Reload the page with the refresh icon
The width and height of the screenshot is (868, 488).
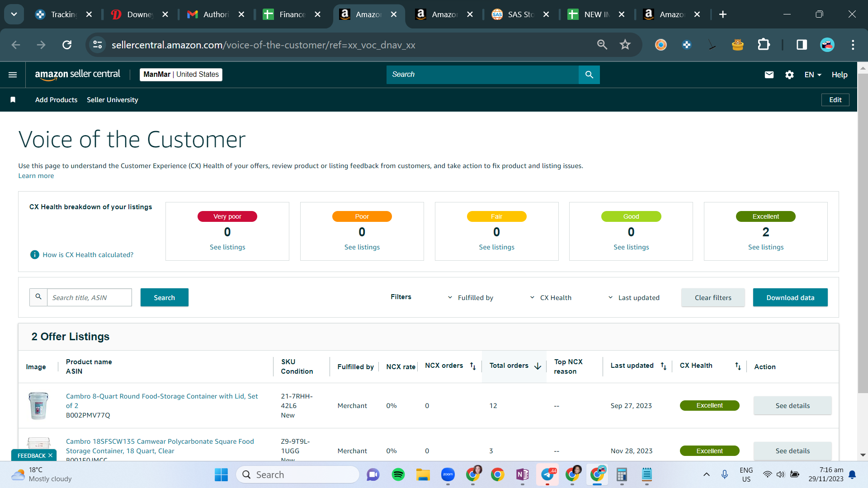point(67,45)
